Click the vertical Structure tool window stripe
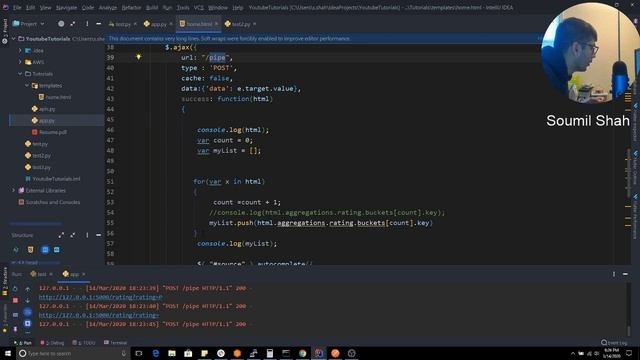Screen dimensions: 640x360 [x=5, y=281]
